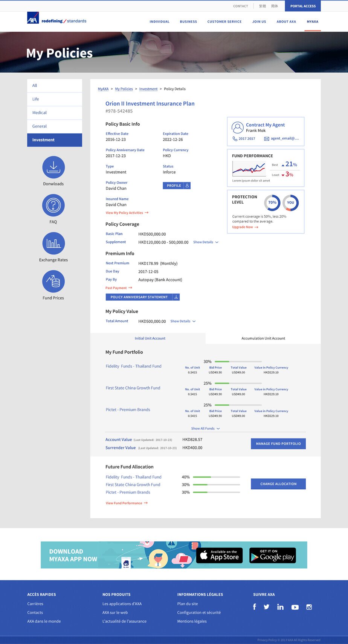Switch to Accumulation Unit Account tab
The height and width of the screenshot is (644, 348).
[x=263, y=338]
